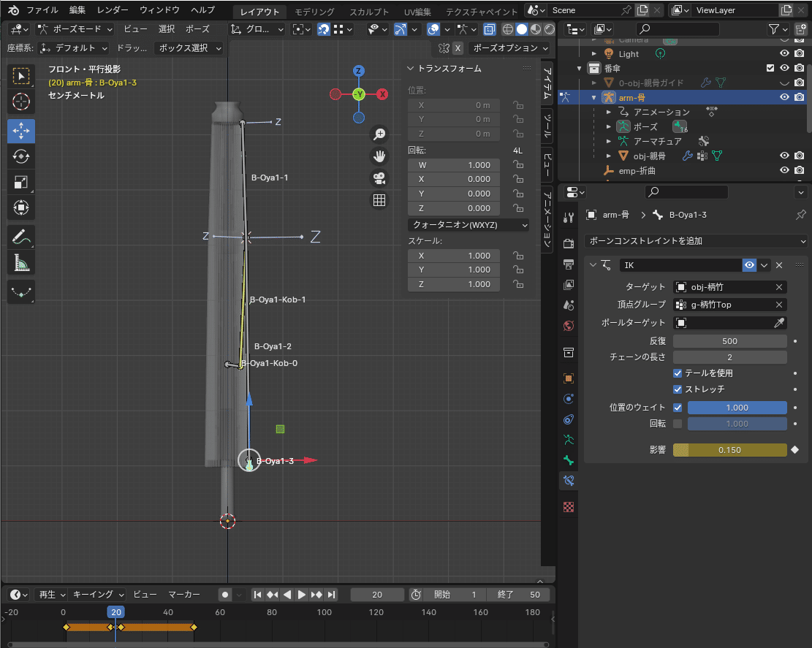812x648 pixels.
Task: Open ボーンコンストレイントを追加 dropdown
Action: point(696,241)
